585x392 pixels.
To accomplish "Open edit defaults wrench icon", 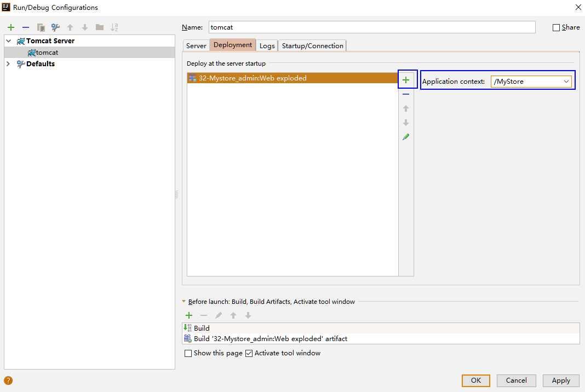I will (x=55, y=27).
